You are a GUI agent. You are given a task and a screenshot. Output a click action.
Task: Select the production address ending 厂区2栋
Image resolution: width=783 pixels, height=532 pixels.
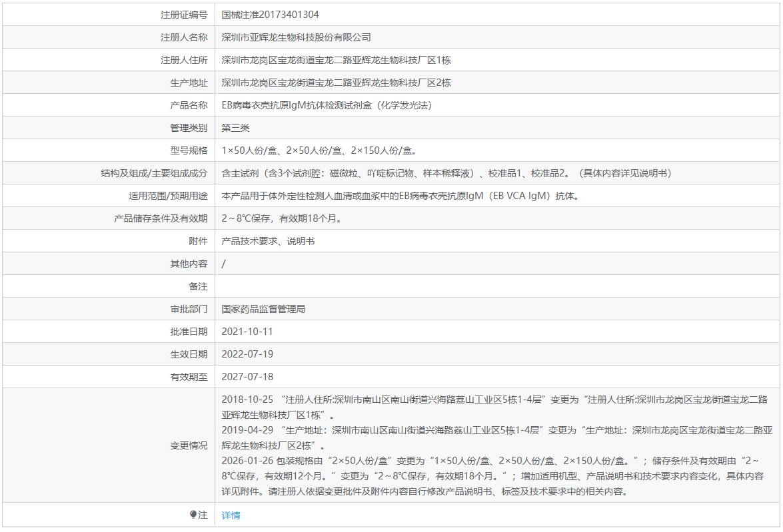pyautogui.click(x=336, y=83)
